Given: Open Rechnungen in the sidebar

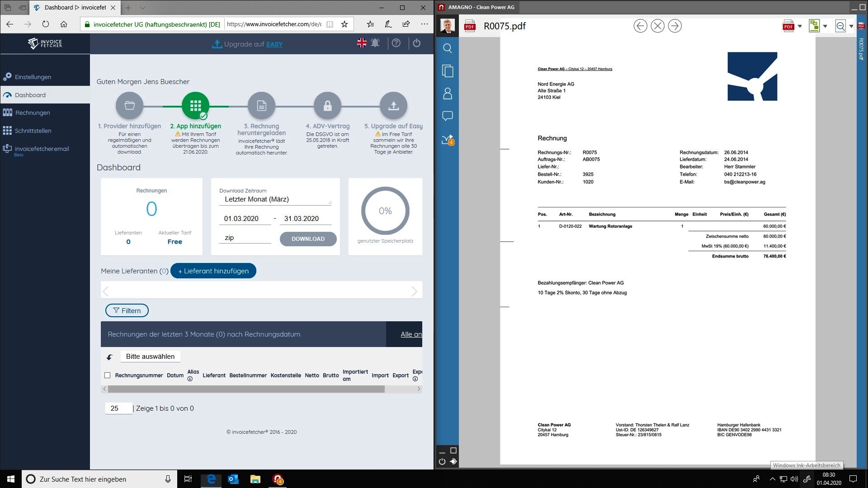Looking at the screenshot, I should [x=32, y=113].
